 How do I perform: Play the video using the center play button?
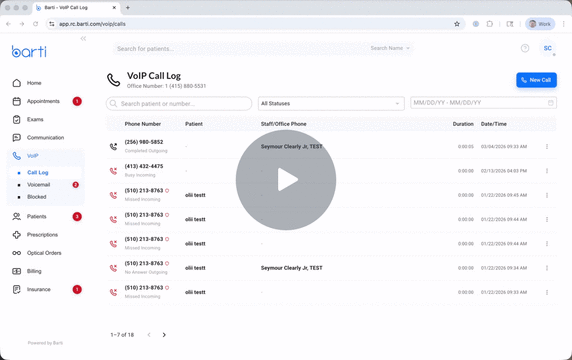click(286, 179)
